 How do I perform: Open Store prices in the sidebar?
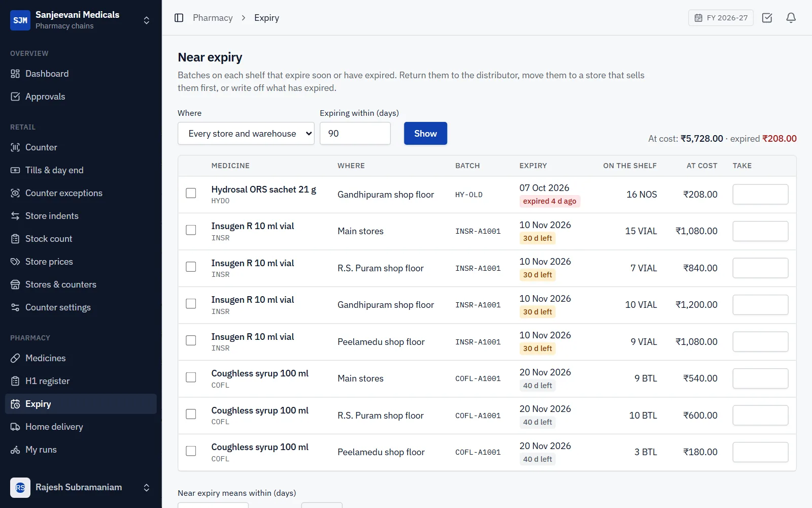(81, 262)
